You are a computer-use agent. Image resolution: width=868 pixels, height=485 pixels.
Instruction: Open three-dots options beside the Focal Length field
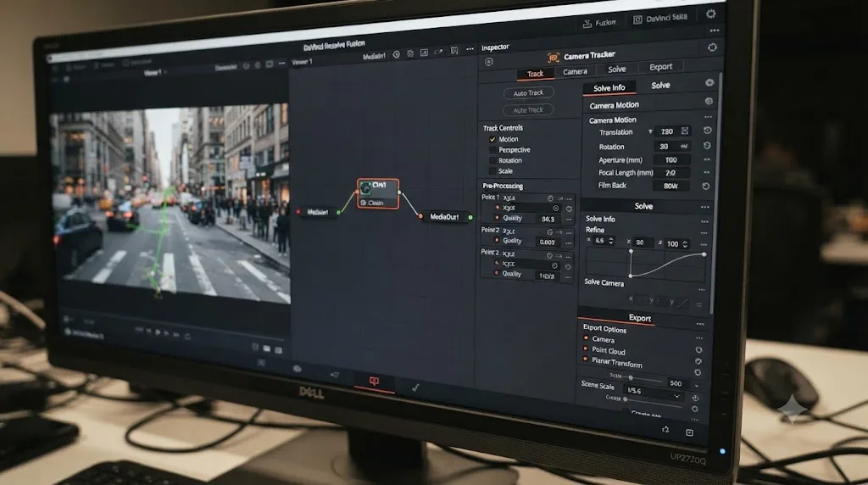pyautogui.click(x=706, y=173)
